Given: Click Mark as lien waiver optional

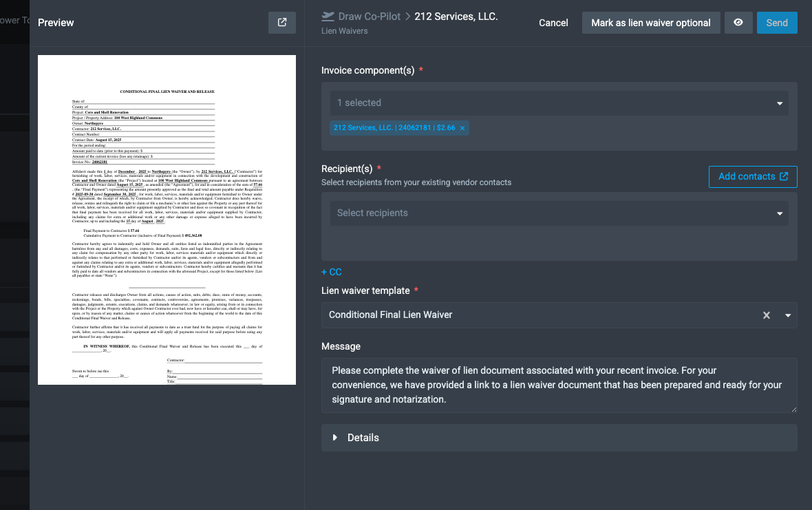Looking at the screenshot, I should click(x=650, y=22).
